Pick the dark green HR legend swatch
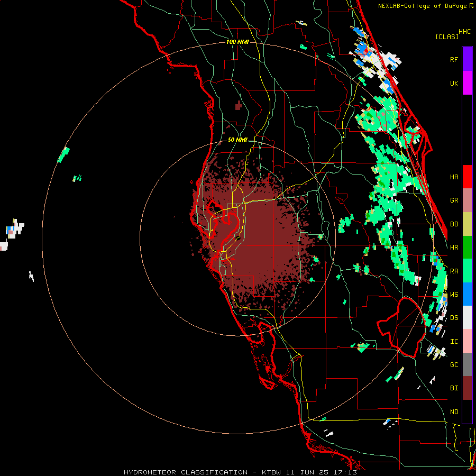 coord(467,248)
